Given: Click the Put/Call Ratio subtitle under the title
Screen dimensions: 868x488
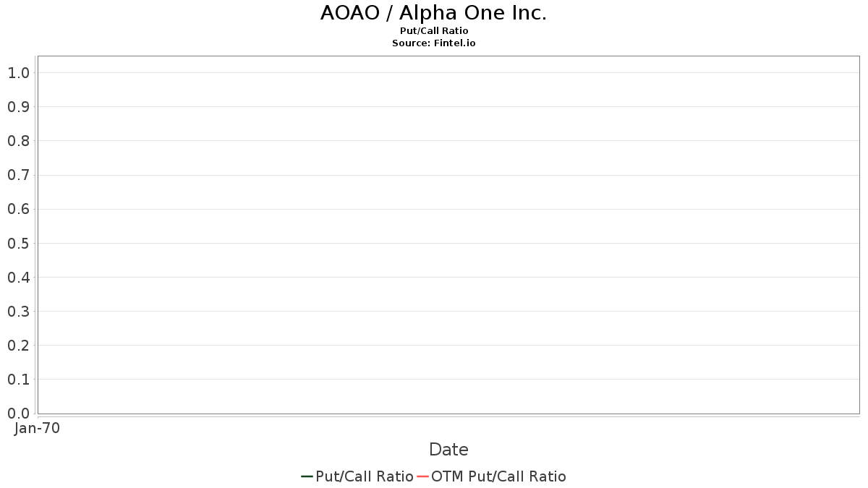Looking at the screenshot, I should 433,31.
